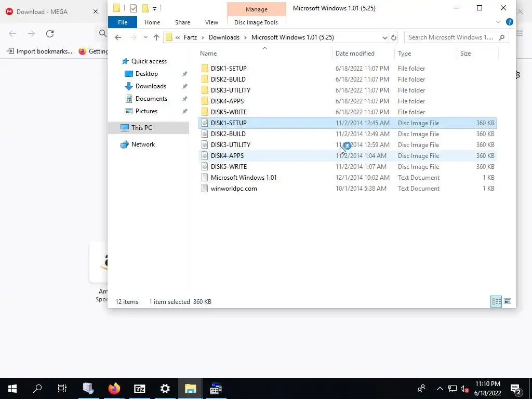Screen dimensions: 532x399
Task: Open Pictures in navigation pane
Action: 146,111
